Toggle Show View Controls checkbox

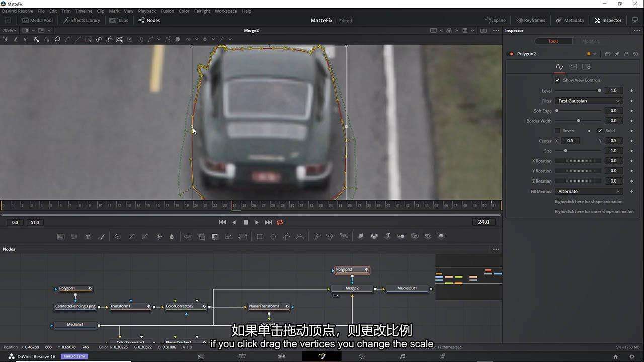557,80
